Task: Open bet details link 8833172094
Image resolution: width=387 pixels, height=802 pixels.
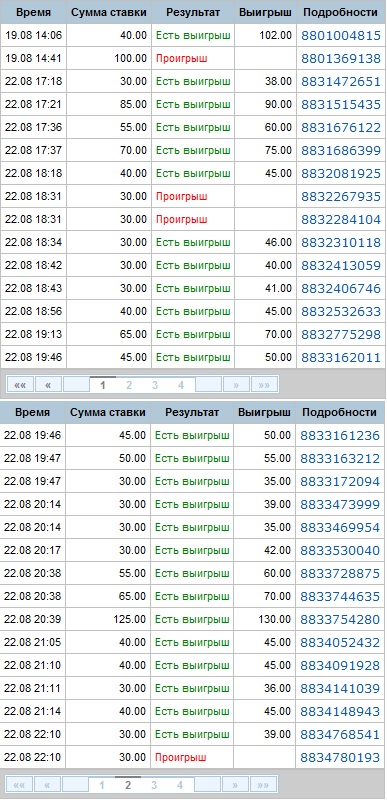Action: (x=340, y=482)
